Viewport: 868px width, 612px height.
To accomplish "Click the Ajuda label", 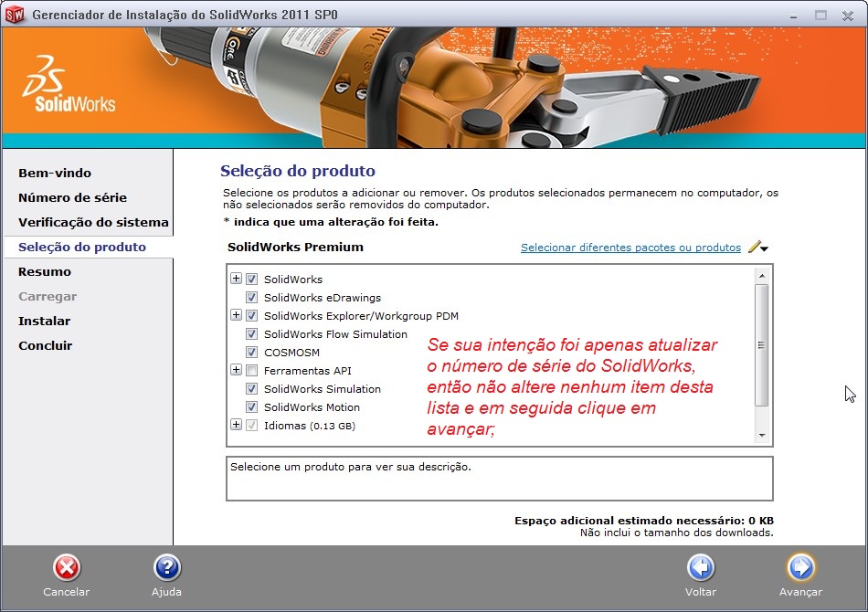I will pos(166,592).
